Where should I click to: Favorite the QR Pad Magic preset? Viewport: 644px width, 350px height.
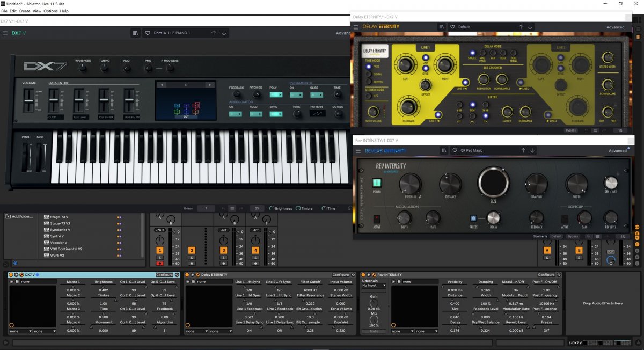[455, 151]
